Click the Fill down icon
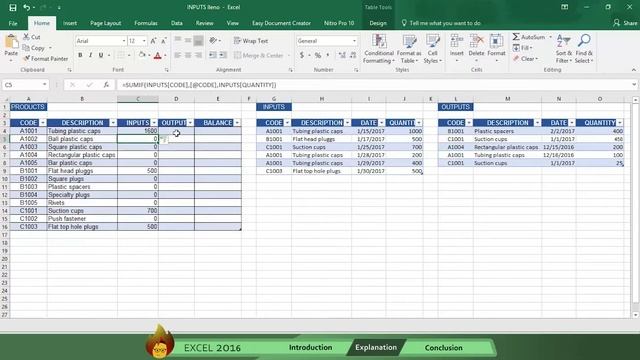This screenshot has width=640, height=360. (x=516, y=48)
